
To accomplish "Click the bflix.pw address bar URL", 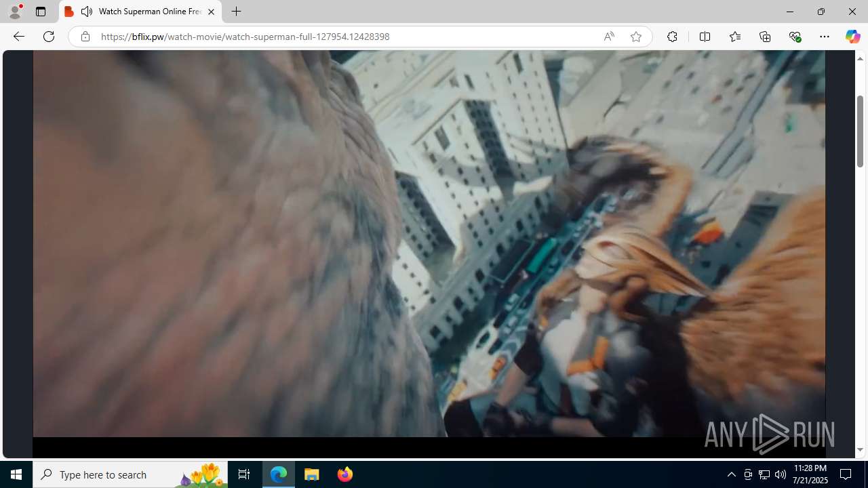I will coord(245,37).
